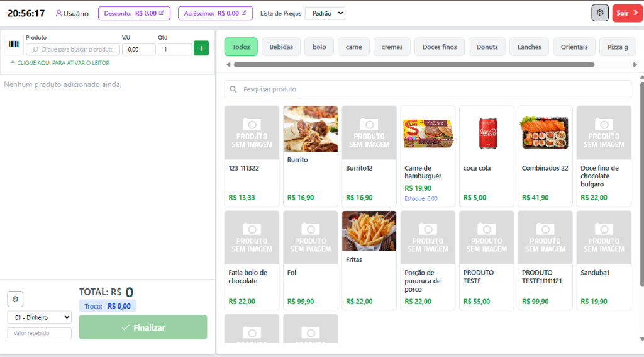
Task: Add the Foi product card
Action: click(x=311, y=260)
